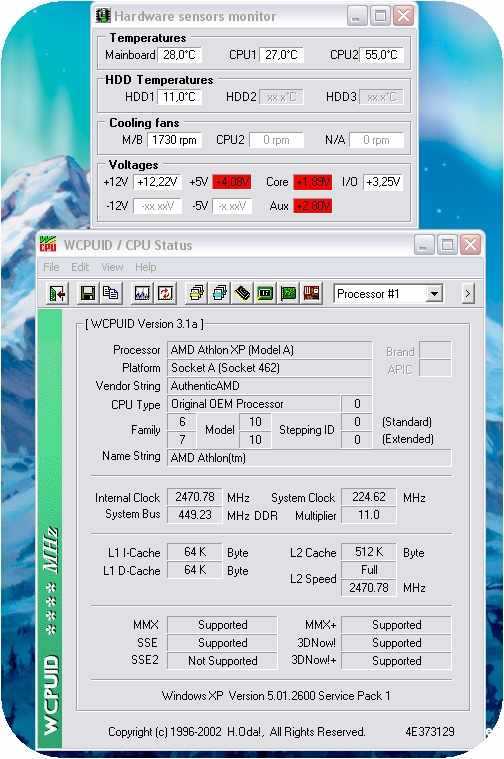
Task: Open the Help menu
Action: pyautogui.click(x=145, y=267)
